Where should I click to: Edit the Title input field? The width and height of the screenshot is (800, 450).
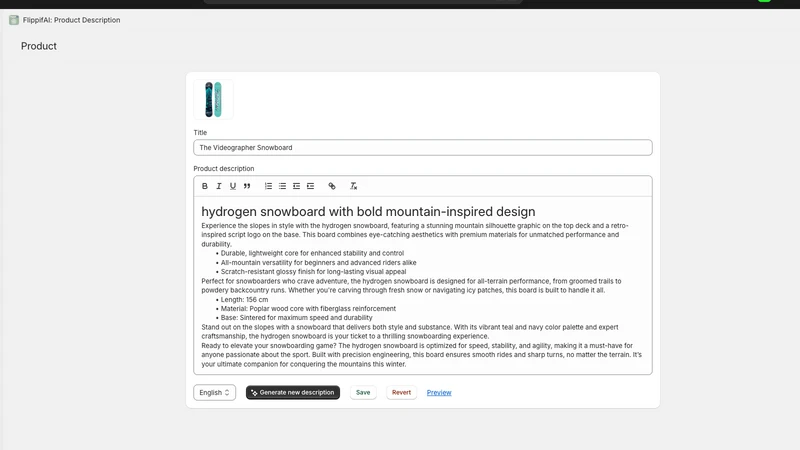[422, 147]
